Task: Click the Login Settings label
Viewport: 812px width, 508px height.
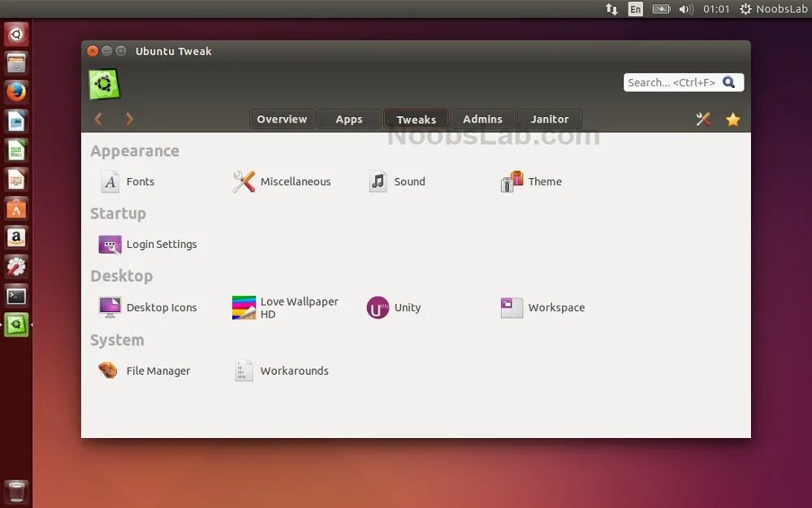Action: pyautogui.click(x=162, y=245)
